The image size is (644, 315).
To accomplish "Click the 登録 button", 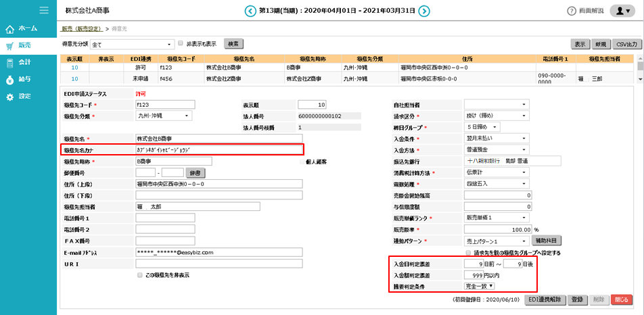I will tap(578, 300).
